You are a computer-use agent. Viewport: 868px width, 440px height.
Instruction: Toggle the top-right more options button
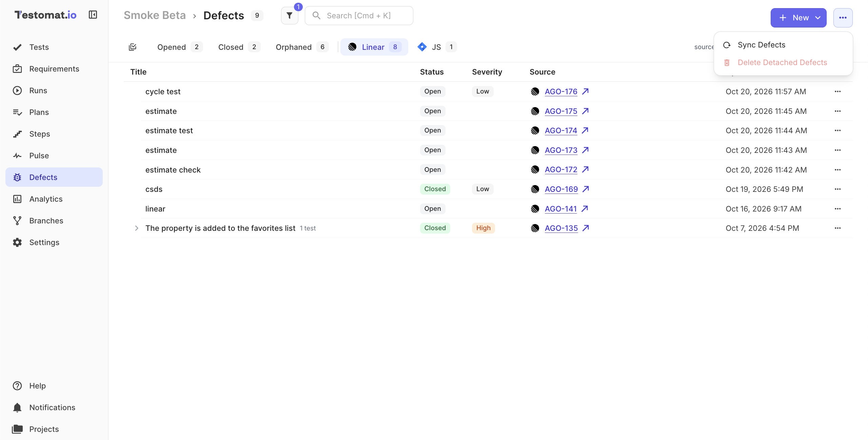point(843,18)
